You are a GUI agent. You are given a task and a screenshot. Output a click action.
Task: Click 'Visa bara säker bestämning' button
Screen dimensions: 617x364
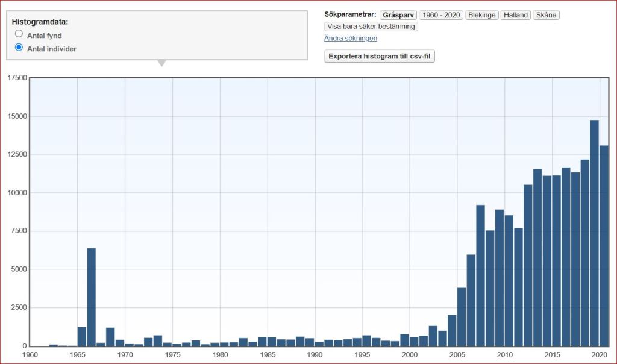(x=371, y=27)
